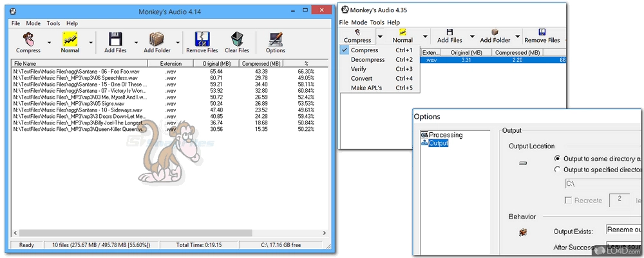Open Help menu in Monkey's Audio 4.14

click(x=72, y=23)
